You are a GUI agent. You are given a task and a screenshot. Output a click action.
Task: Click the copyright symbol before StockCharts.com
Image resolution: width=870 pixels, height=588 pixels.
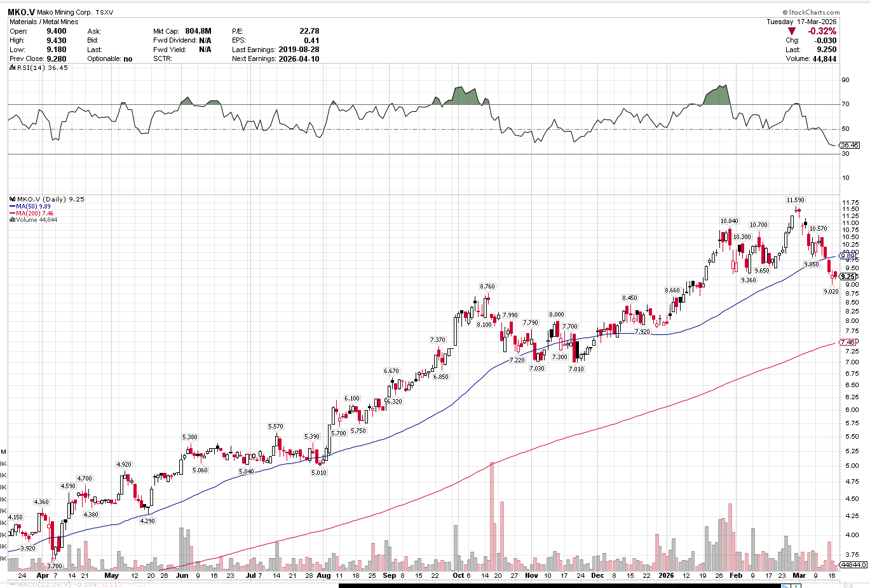785,12
